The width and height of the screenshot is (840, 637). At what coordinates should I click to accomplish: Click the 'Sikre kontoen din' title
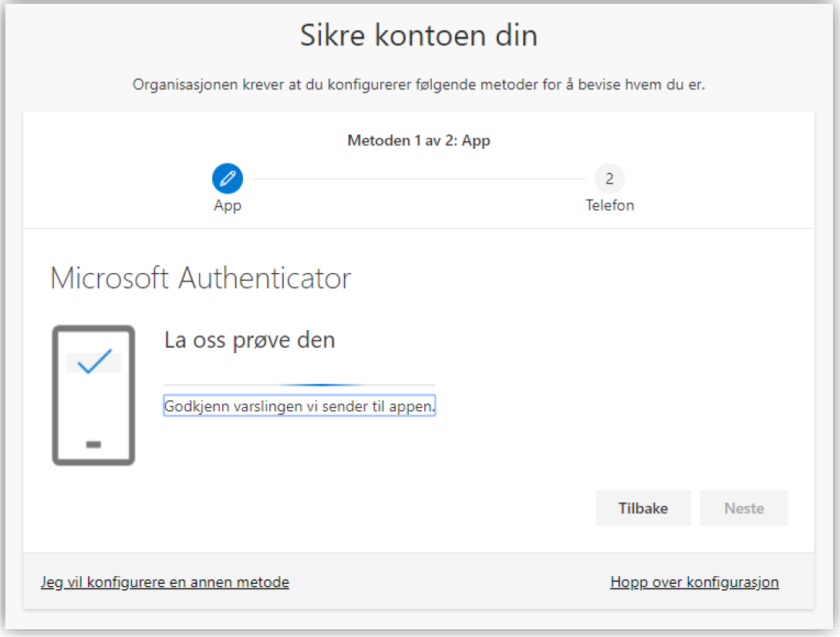coord(419,35)
